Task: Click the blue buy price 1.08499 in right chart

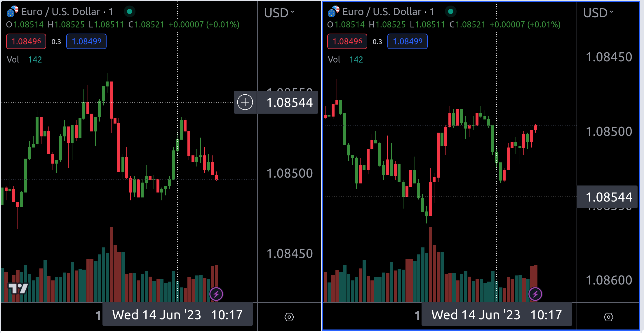Action: tap(408, 41)
